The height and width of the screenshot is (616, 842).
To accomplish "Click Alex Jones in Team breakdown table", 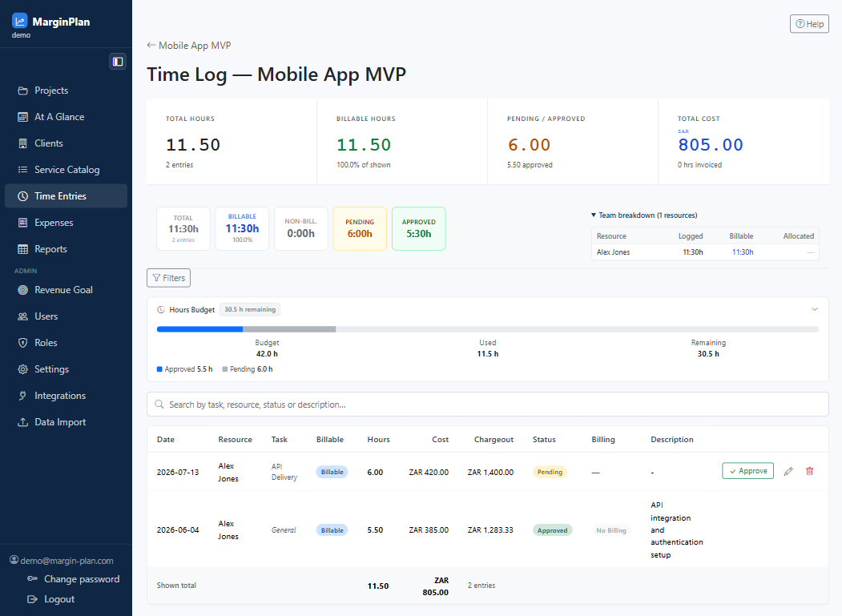I will (613, 252).
